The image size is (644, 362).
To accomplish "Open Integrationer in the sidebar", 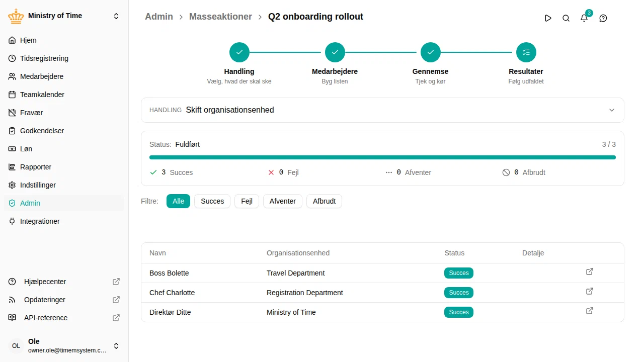I will coord(64,221).
